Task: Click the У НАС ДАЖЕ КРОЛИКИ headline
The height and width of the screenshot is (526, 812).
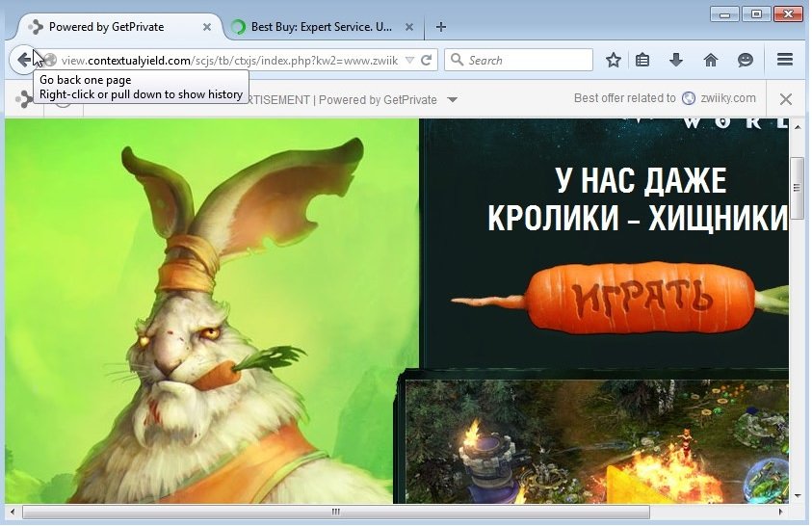Action: pos(638,198)
